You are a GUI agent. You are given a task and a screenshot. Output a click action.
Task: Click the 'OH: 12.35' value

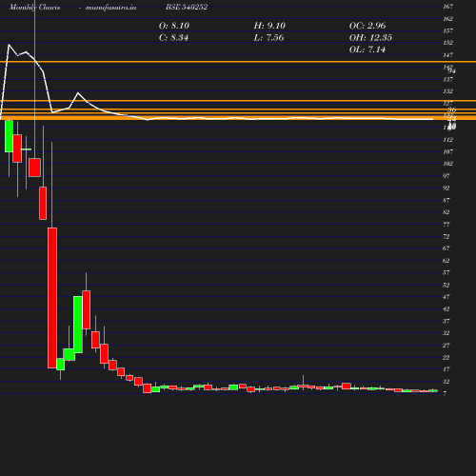[370, 37]
